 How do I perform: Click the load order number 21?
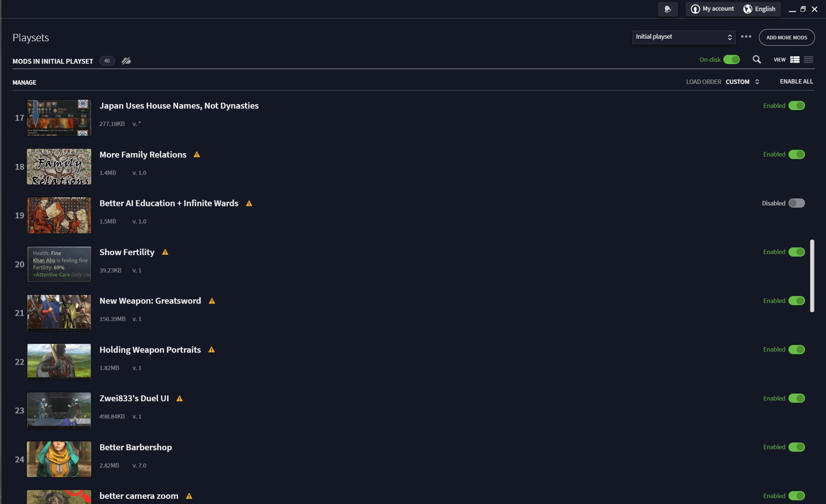(x=19, y=313)
